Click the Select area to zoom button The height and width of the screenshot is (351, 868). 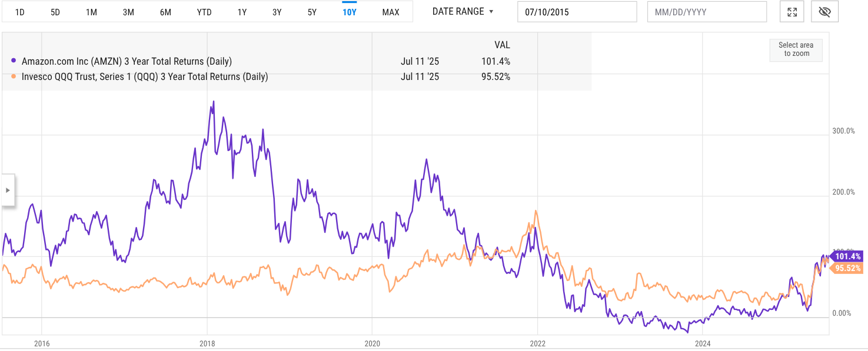(796, 49)
